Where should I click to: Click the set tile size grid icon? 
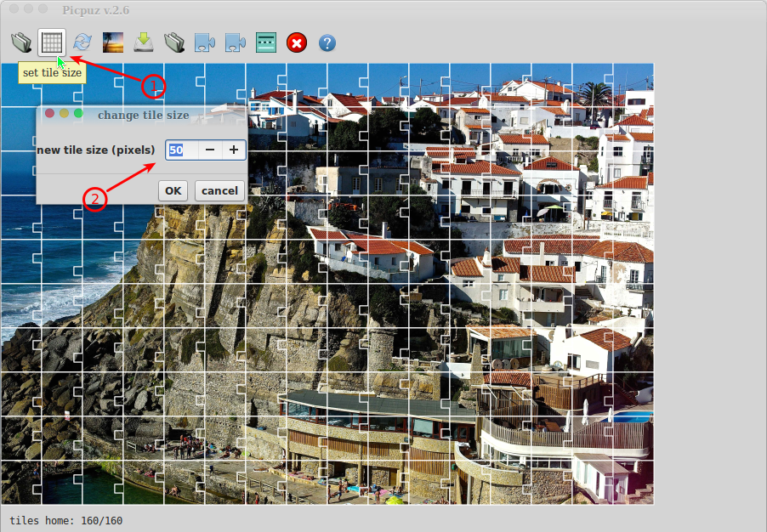(x=52, y=42)
